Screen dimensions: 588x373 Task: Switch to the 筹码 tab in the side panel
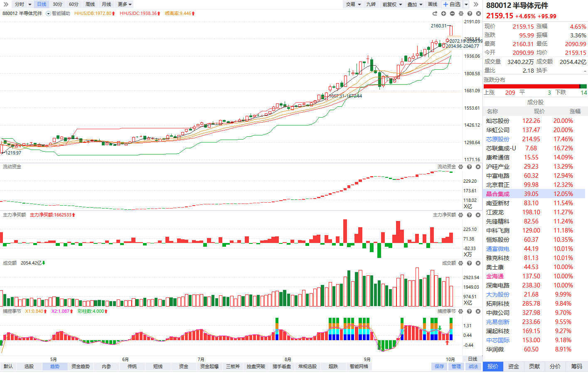click(x=576, y=366)
